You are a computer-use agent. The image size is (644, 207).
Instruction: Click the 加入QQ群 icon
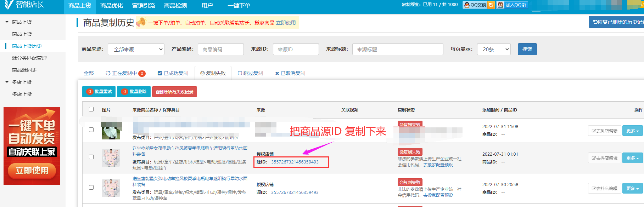click(x=500, y=5)
